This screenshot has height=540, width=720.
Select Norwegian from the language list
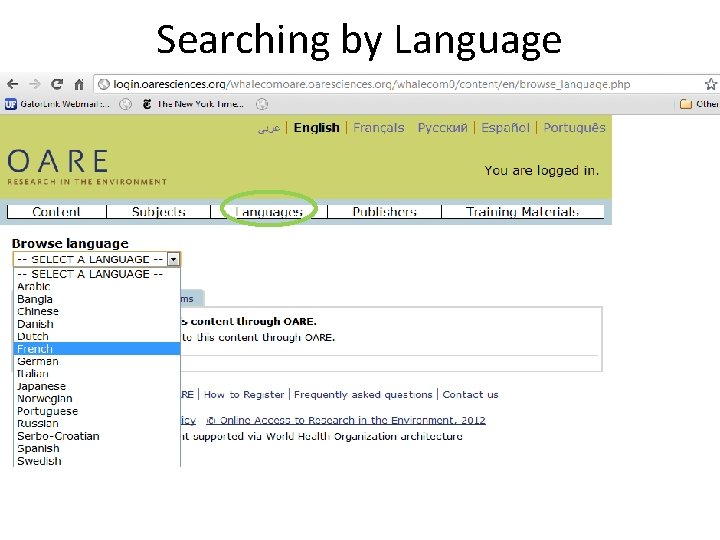pos(97,399)
